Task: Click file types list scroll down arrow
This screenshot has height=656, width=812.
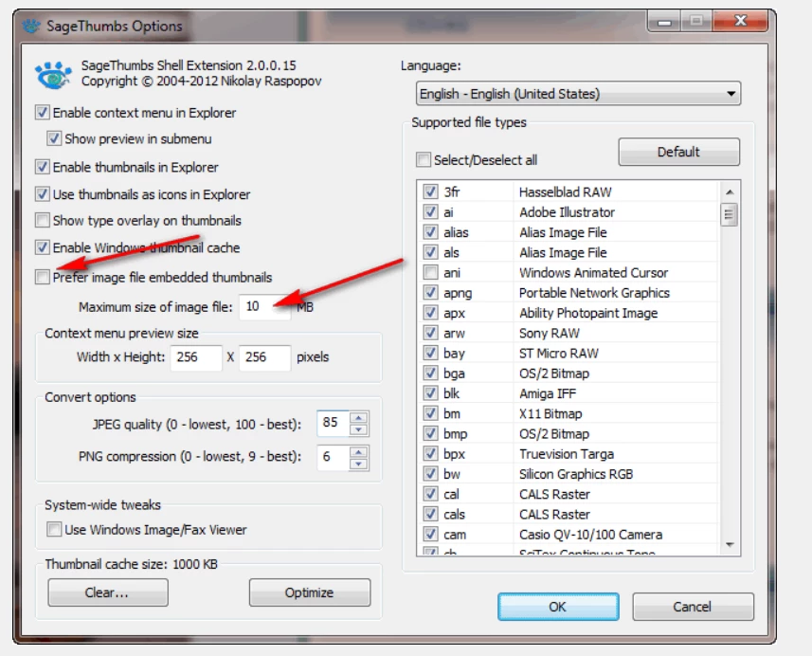Action: coord(730,544)
